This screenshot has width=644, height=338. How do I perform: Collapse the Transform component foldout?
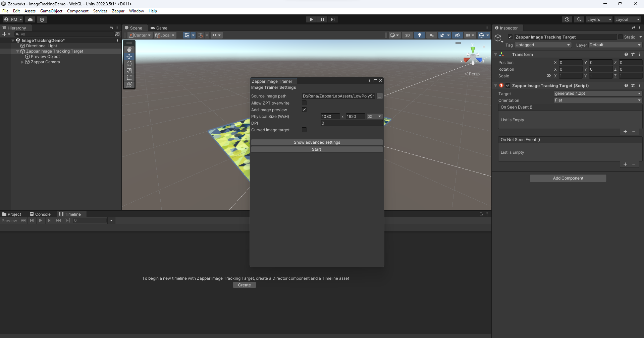click(x=496, y=54)
